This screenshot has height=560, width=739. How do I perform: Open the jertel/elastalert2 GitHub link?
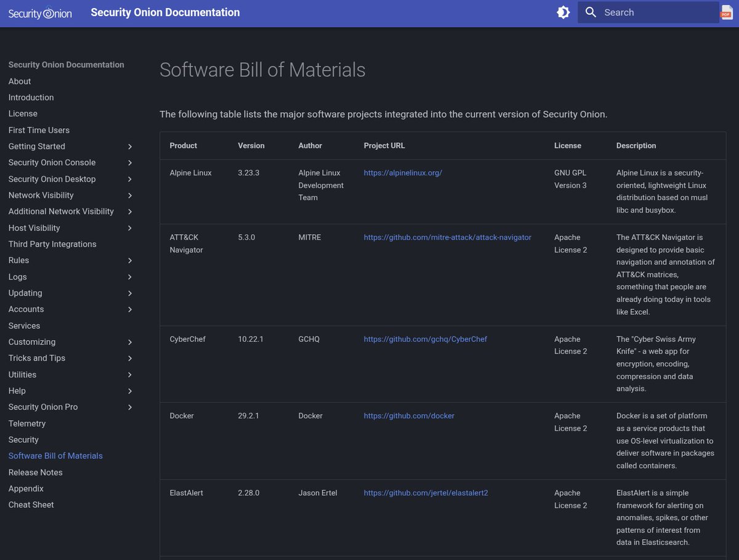click(x=426, y=493)
